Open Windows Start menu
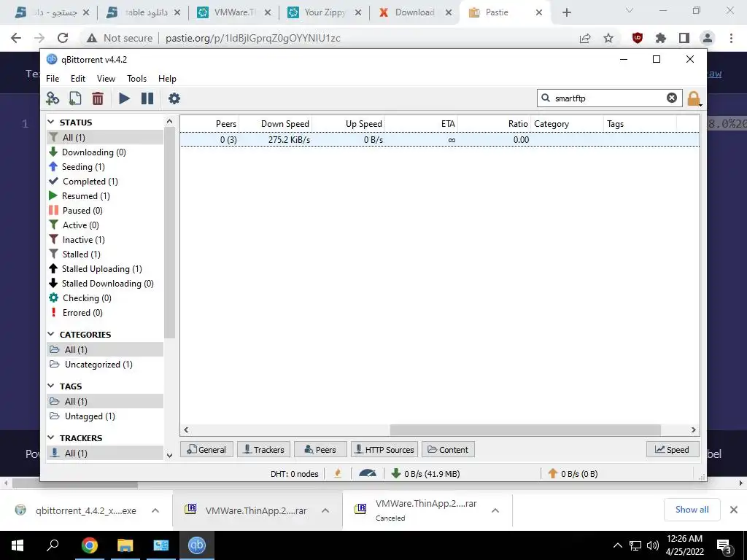This screenshot has height=560, width=747. 18,545
